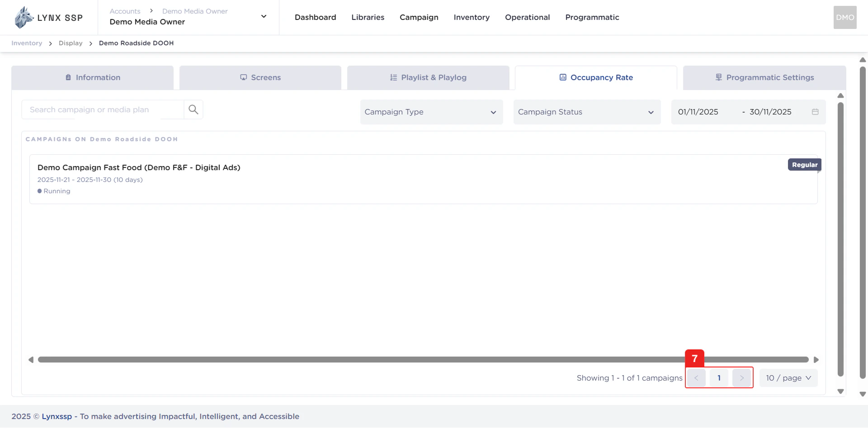Expand the Demo Media Owner account selector
This screenshot has height=429, width=868.
pos(263,16)
